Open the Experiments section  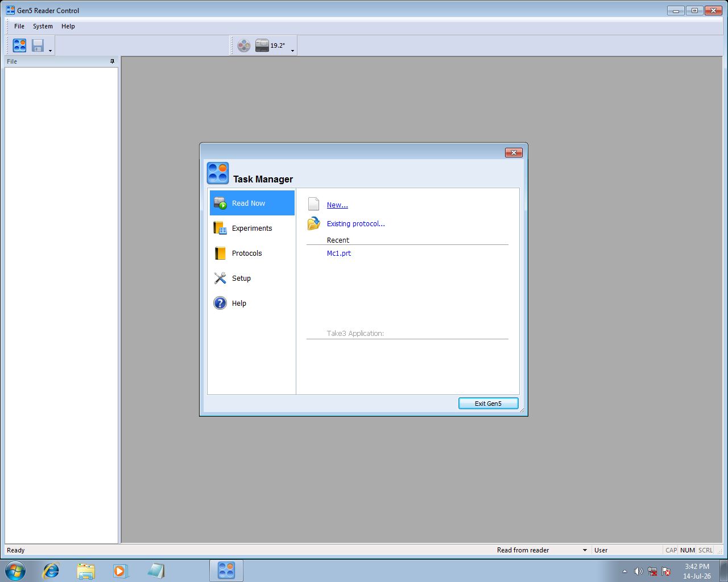[252, 228]
